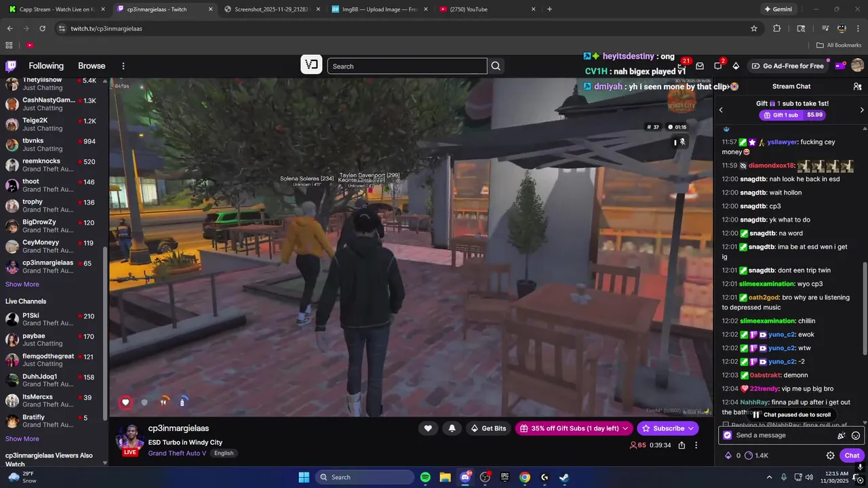Screen dimensions: 868x488
Task: Open the Get Bits diamond icon in top bar
Action: coord(736,66)
